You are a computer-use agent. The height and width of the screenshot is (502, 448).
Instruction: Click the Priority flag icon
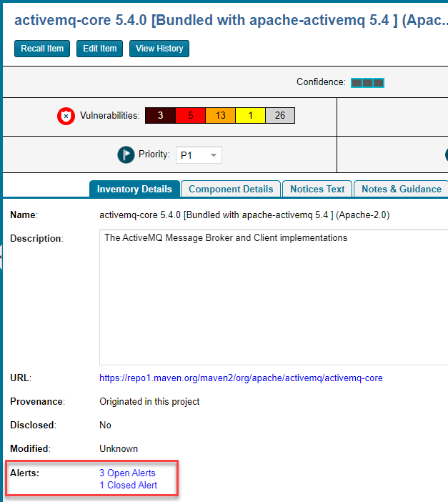coord(126,154)
